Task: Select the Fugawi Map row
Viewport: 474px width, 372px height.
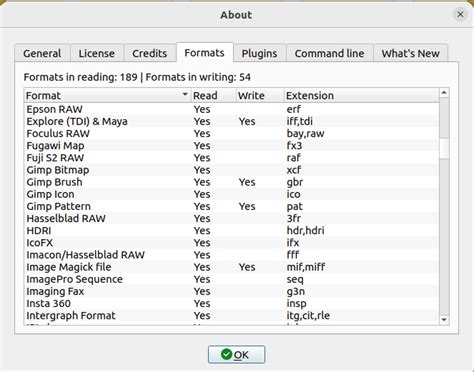Action: tap(232, 146)
